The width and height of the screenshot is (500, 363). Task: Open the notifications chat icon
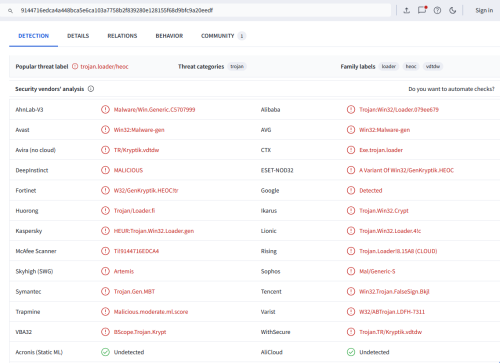[422, 10]
